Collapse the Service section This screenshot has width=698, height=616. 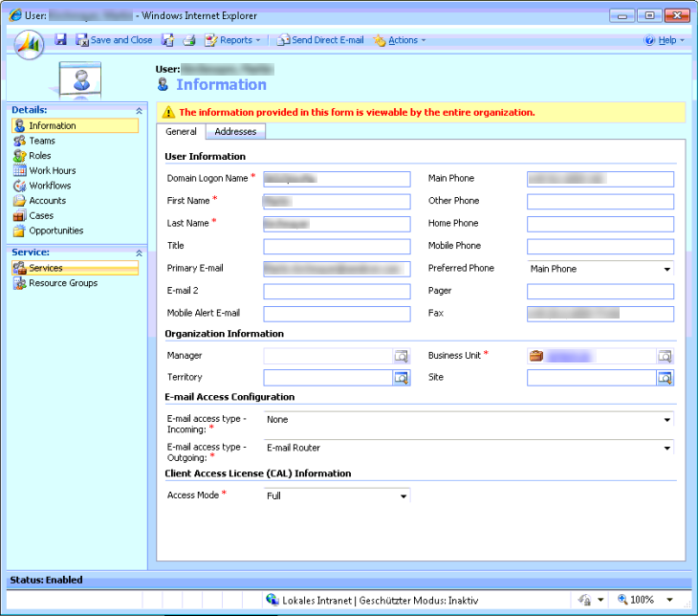tap(139, 253)
